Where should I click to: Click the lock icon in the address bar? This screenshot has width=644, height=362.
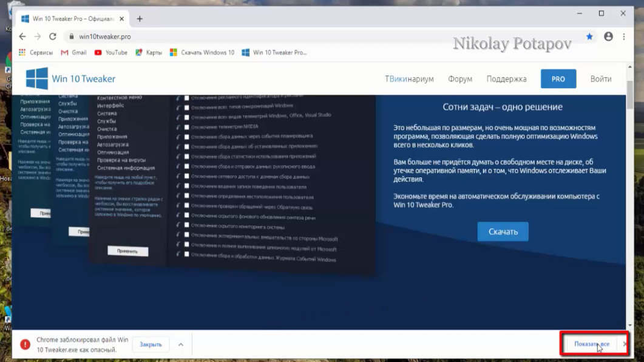(72, 36)
